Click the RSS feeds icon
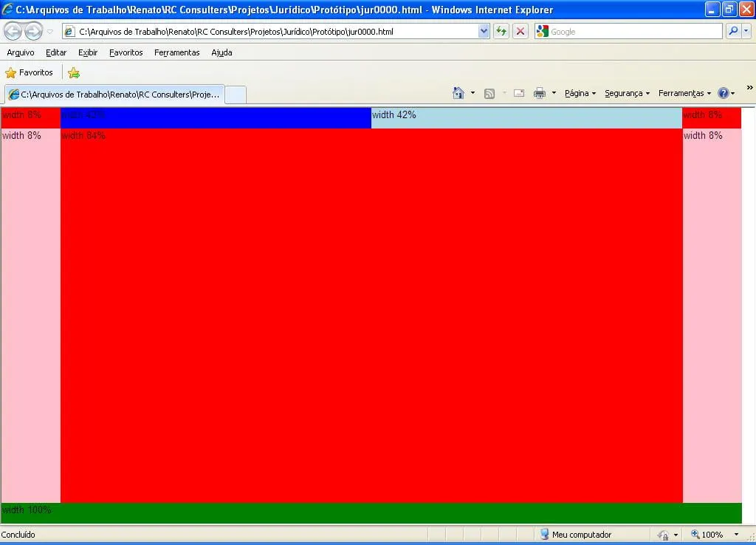756x545 pixels. [489, 94]
